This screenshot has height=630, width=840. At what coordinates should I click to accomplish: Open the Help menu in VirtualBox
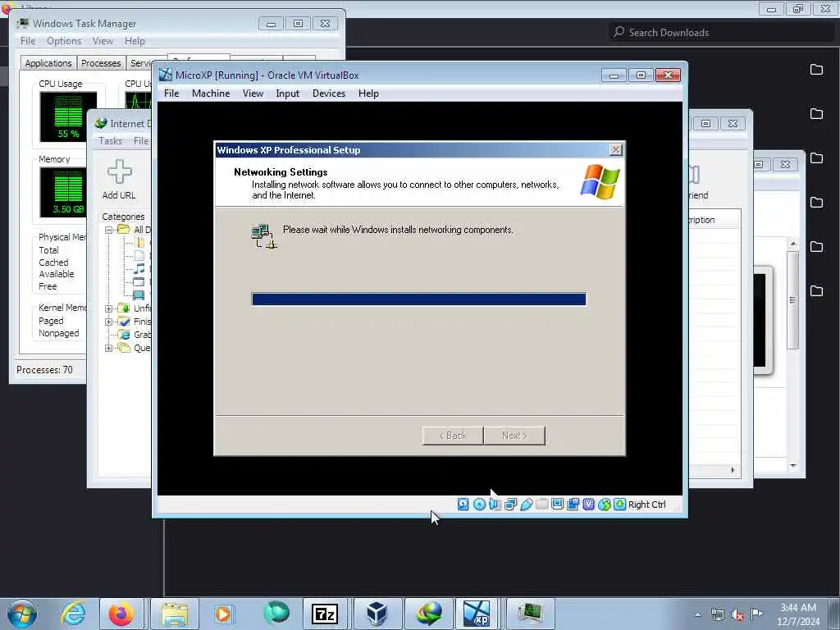coord(368,94)
